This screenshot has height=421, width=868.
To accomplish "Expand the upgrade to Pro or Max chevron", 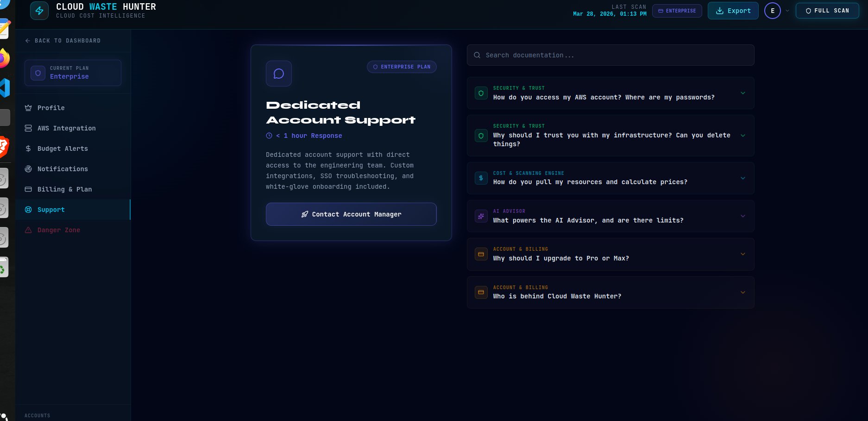I will (x=743, y=254).
